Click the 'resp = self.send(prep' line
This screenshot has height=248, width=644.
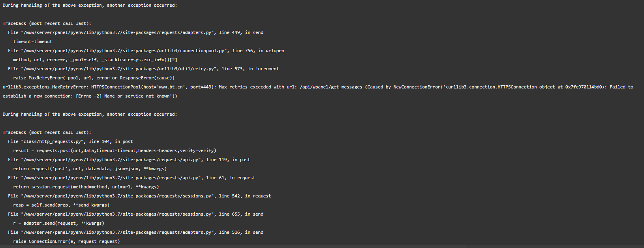point(61,205)
